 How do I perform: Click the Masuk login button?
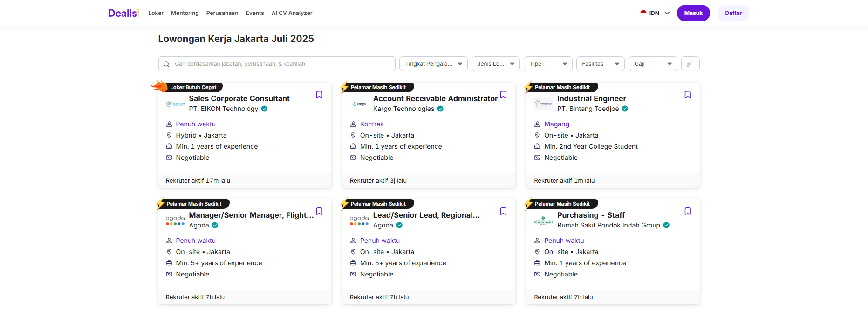[693, 13]
